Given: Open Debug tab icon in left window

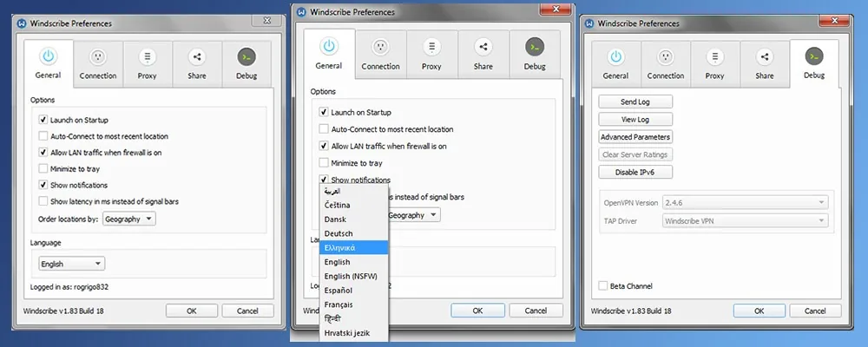Looking at the screenshot, I should pyautogui.click(x=247, y=56).
